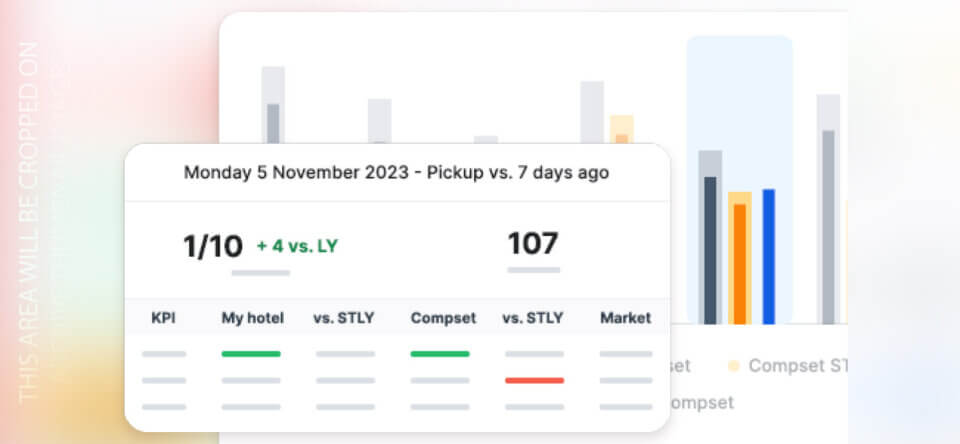Click the Compset STLY legend color dot
960x444 pixels.
pyautogui.click(x=734, y=366)
